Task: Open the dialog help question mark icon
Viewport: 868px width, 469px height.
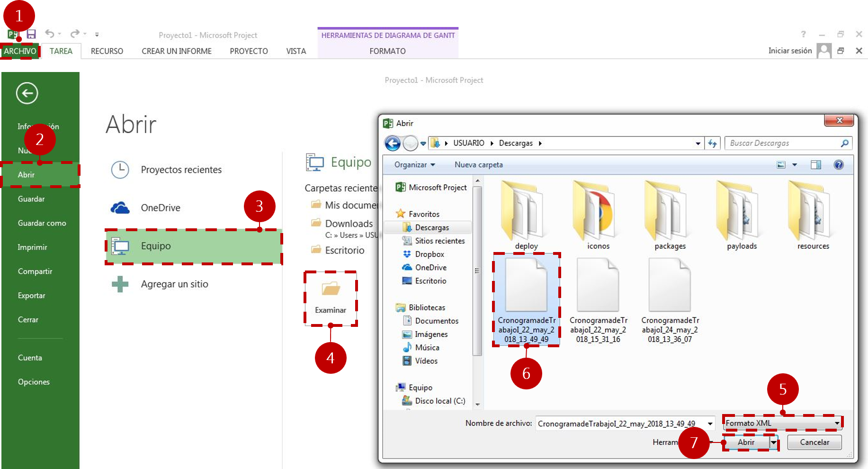Action: coord(839,165)
